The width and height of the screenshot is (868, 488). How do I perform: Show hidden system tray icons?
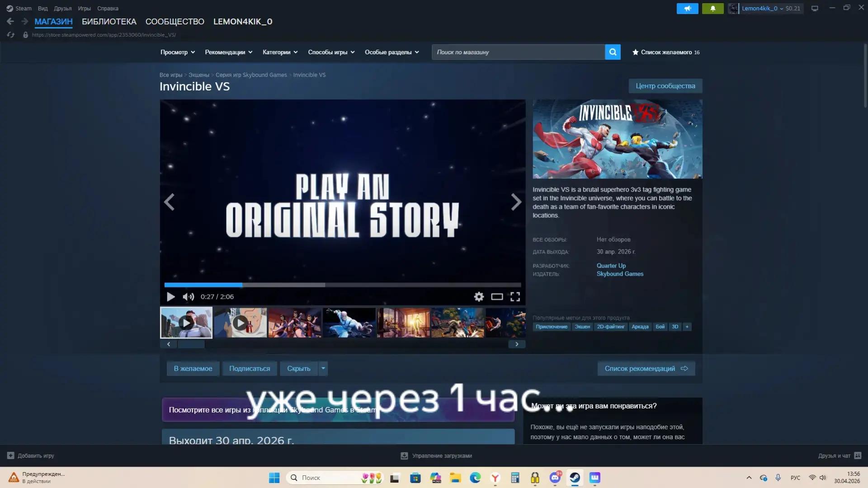click(x=749, y=478)
